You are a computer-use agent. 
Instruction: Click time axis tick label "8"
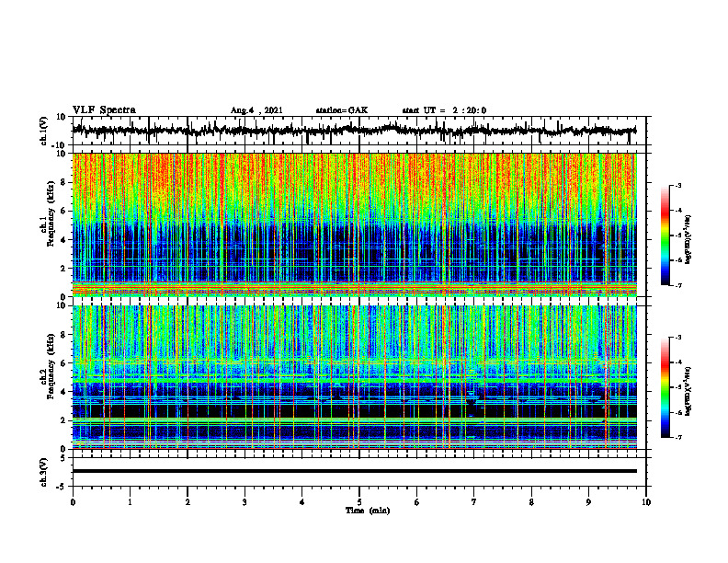[x=531, y=502]
